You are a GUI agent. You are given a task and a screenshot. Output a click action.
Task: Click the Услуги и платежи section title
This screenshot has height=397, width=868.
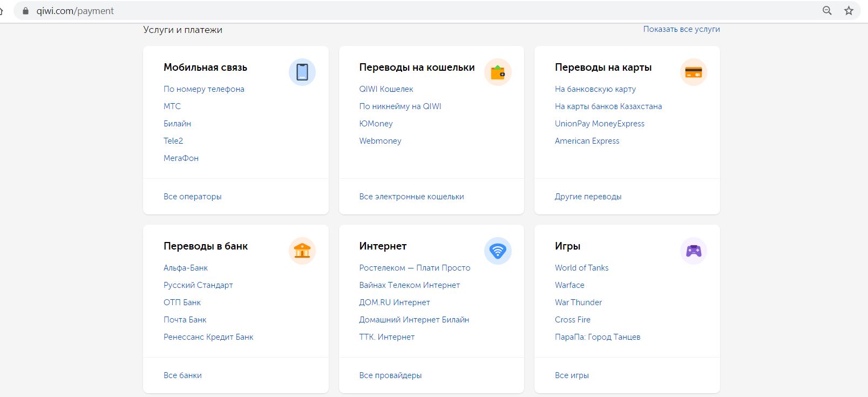coord(182,30)
